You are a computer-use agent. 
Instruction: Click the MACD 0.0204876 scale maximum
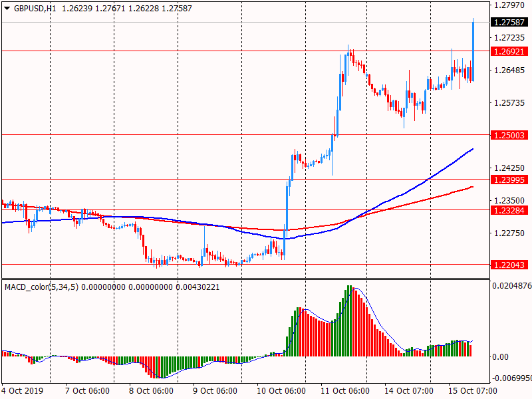[511, 286]
